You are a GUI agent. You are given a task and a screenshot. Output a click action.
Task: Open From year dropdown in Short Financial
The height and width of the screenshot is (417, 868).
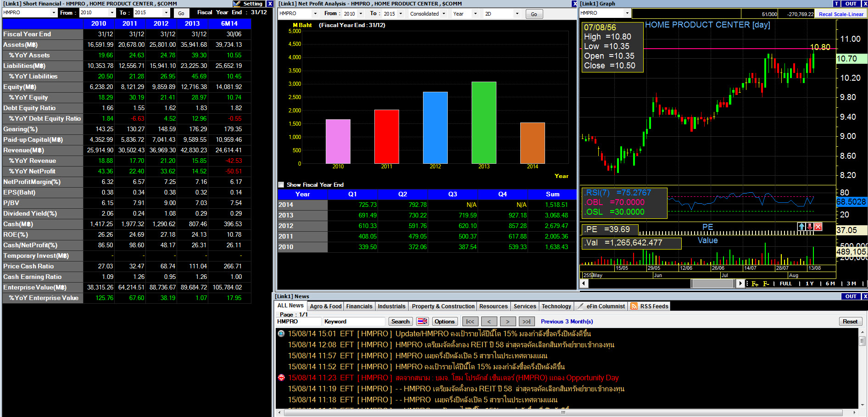(112, 13)
